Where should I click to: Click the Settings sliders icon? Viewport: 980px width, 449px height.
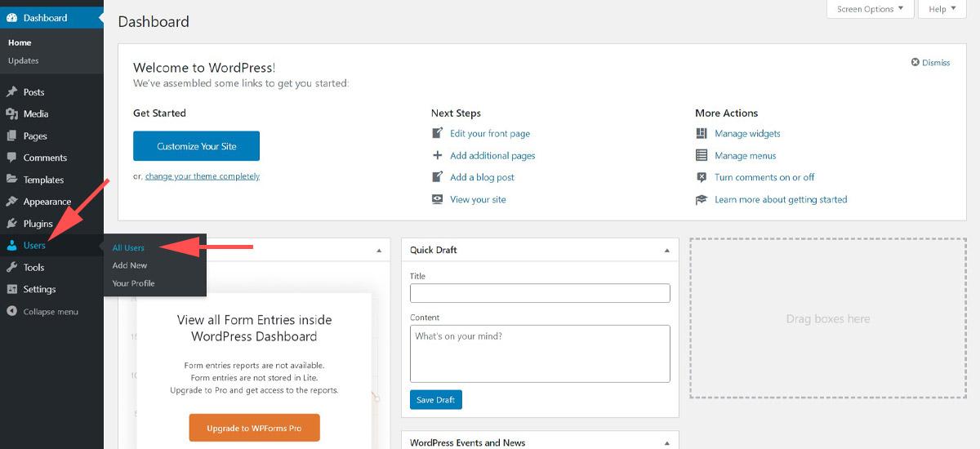click(x=11, y=289)
